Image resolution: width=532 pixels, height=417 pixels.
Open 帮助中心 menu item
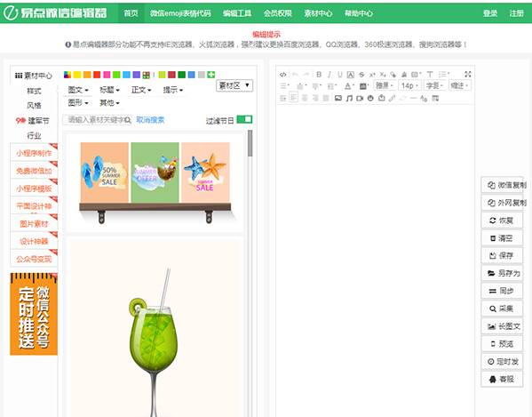click(358, 13)
